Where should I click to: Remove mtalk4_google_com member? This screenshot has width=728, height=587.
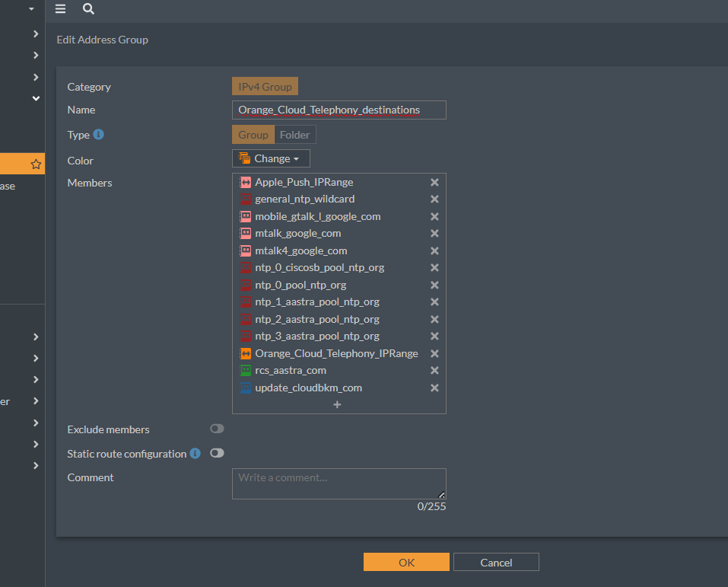[434, 251]
